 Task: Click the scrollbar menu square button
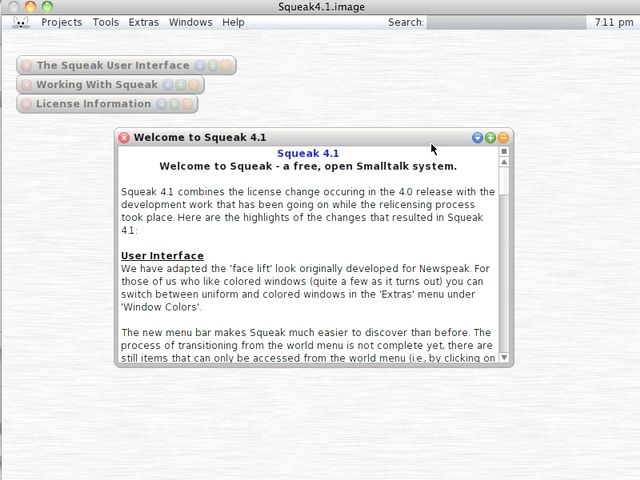point(504,151)
